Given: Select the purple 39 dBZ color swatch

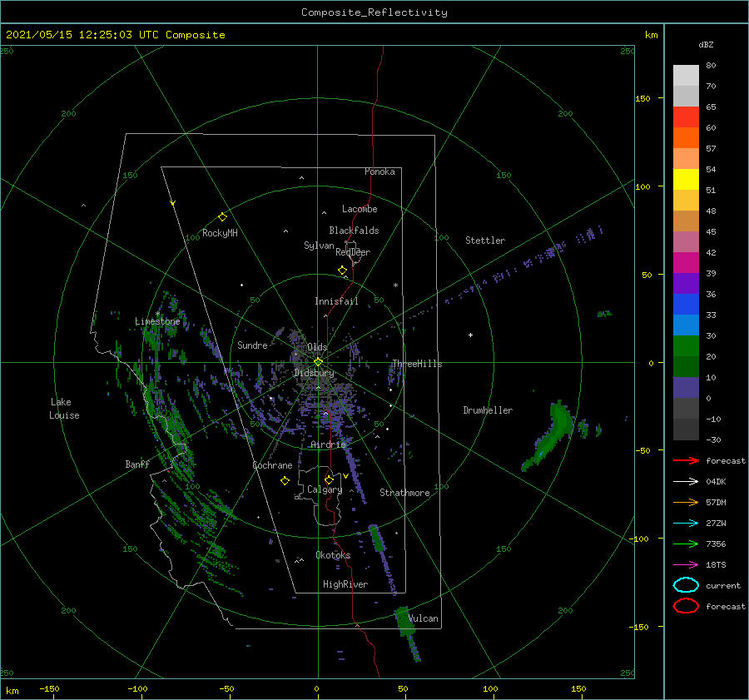Looking at the screenshot, I should [686, 283].
